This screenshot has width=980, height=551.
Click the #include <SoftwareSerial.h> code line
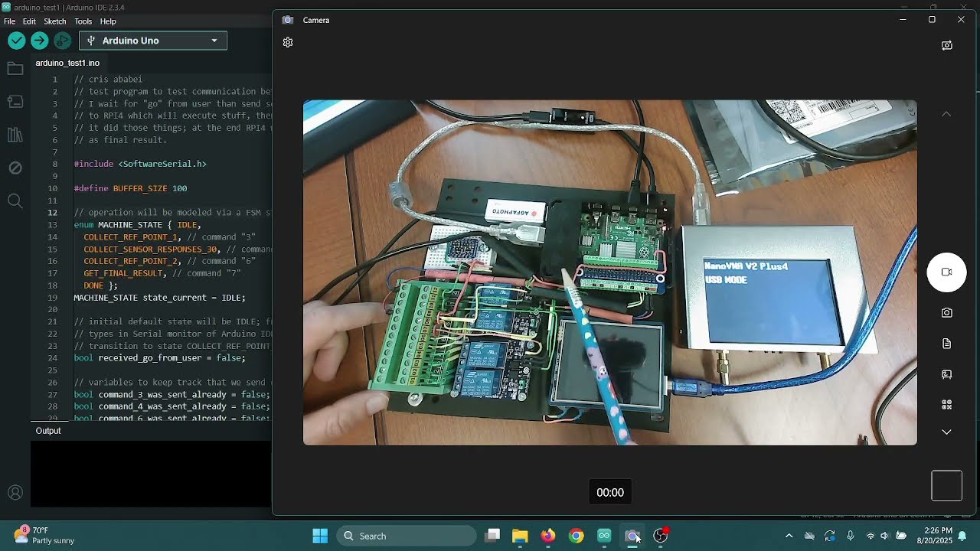click(140, 164)
